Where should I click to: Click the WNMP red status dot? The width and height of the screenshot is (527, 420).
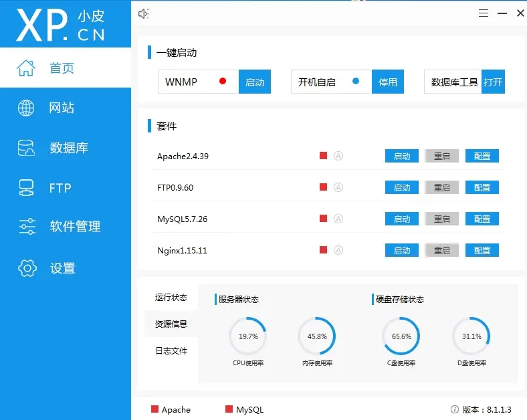(223, 81)
